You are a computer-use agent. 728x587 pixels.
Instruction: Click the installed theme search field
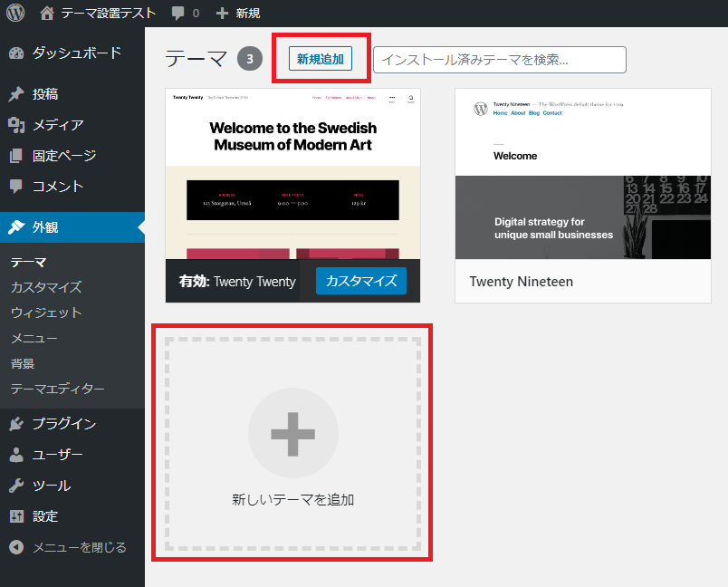point(499,60)
